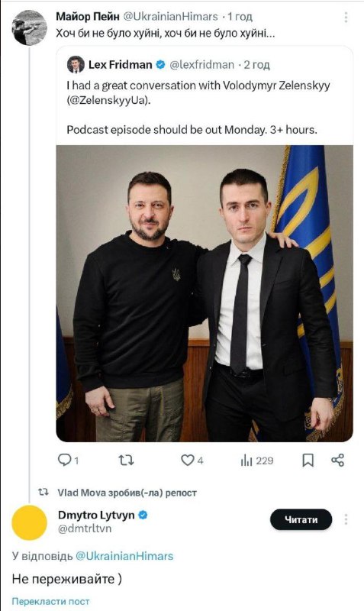
Task: Open Майор Пейн profile avatar
Action: (x=29, y=28)
